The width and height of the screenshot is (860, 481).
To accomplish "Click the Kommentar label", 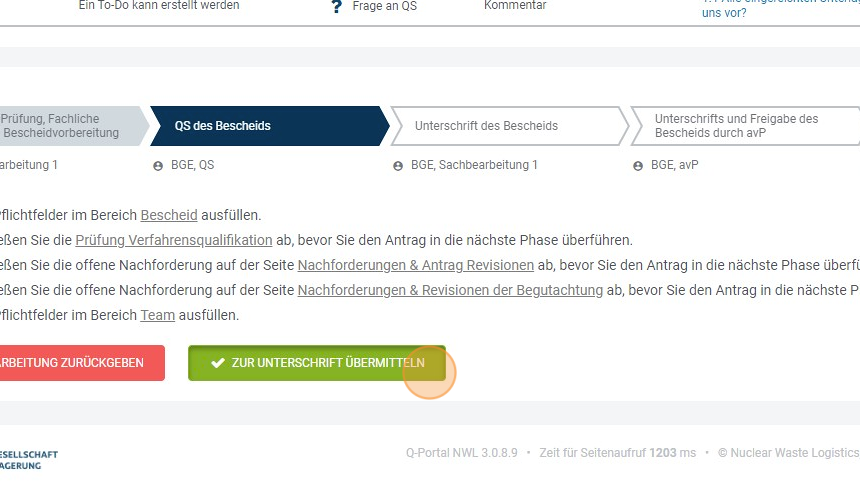I will click(515, 5).
